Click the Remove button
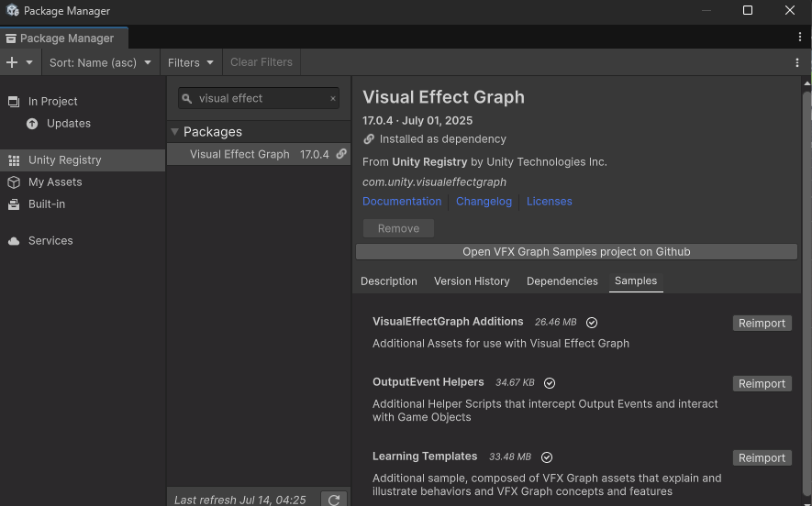The width and height of the screenshot is (812, 506). (399, 228)
